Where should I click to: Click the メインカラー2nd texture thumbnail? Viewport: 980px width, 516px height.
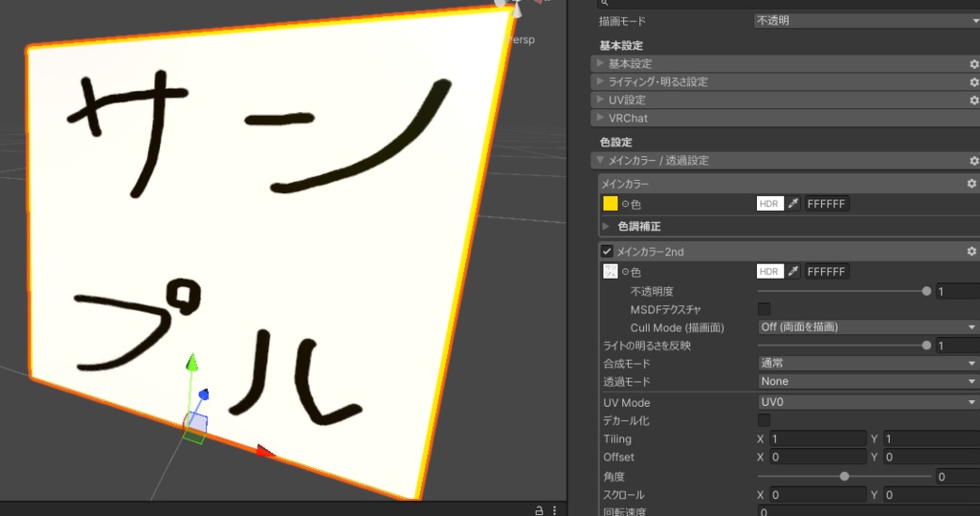(x=610, y=271)
